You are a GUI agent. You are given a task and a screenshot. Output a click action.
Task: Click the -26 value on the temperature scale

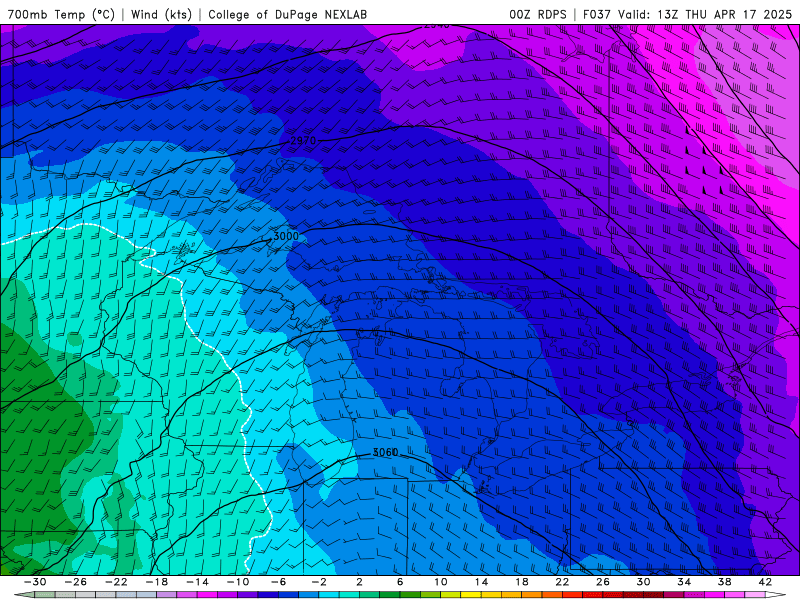click(75, 582)
